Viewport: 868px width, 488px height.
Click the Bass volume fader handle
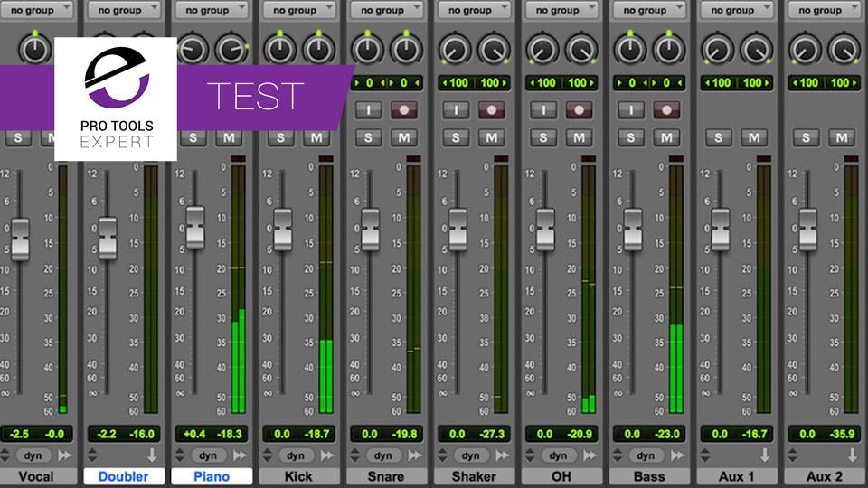pyautogui.click(x=633, y=229)
